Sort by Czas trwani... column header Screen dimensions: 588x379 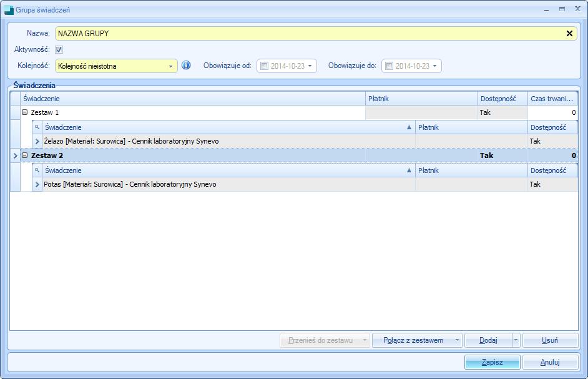[553, 99]
